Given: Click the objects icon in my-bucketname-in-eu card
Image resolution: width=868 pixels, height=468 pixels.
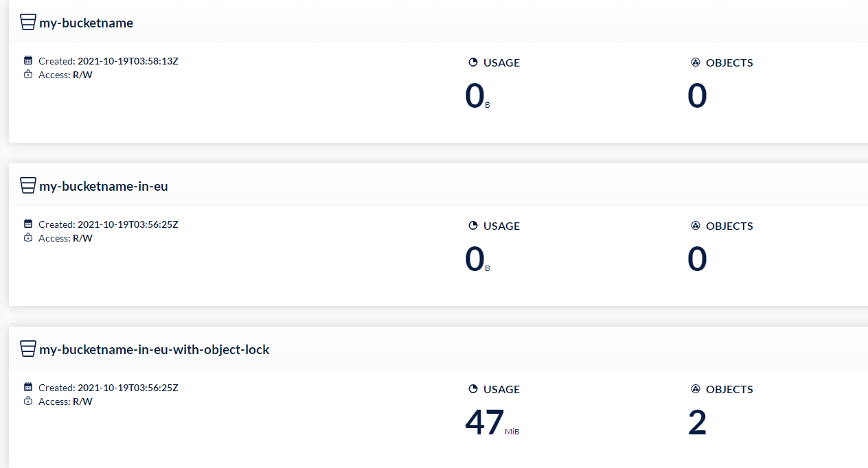Looking at the screenshot, I should coord(695,226).
